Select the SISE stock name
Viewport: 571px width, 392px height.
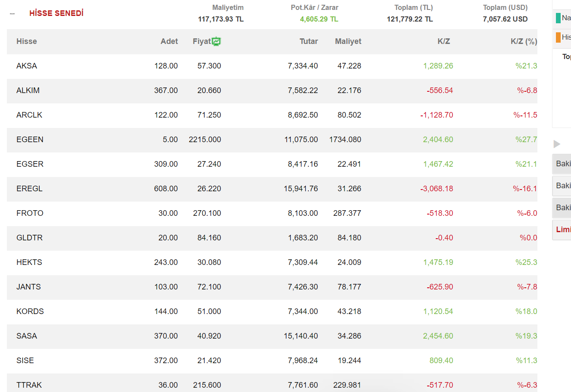click(25, 361)
